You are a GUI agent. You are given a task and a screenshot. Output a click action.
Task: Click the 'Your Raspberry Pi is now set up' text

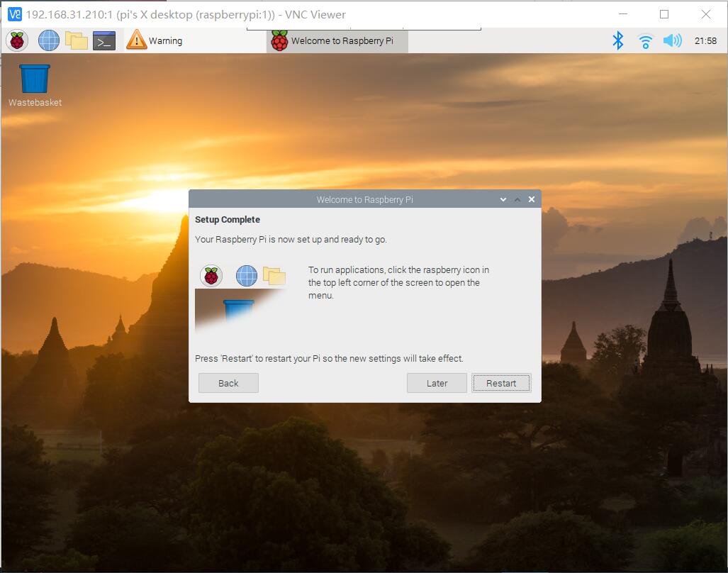(x=291, y=239)
